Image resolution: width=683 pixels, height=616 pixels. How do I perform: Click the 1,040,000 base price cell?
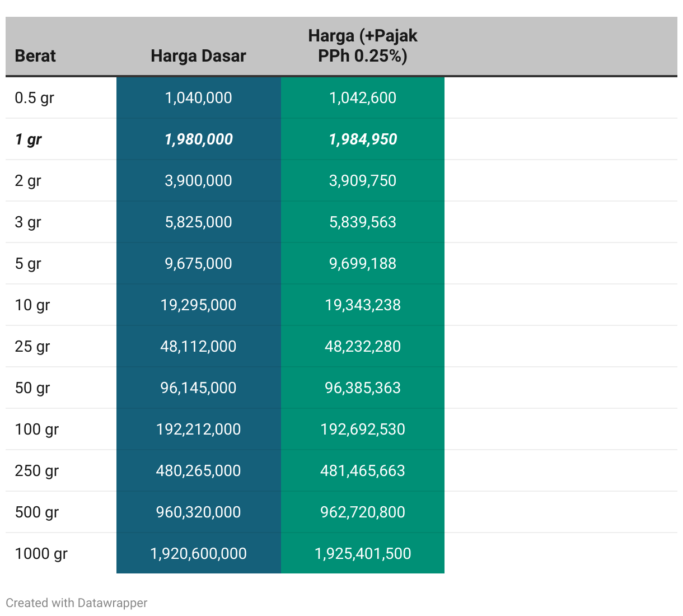tap(198, 98)
